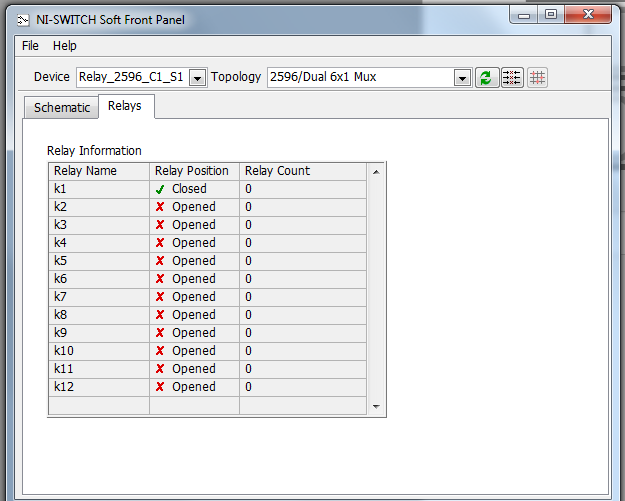
Task: Click the relay table scroll down arrow
Action: [376, 407]
